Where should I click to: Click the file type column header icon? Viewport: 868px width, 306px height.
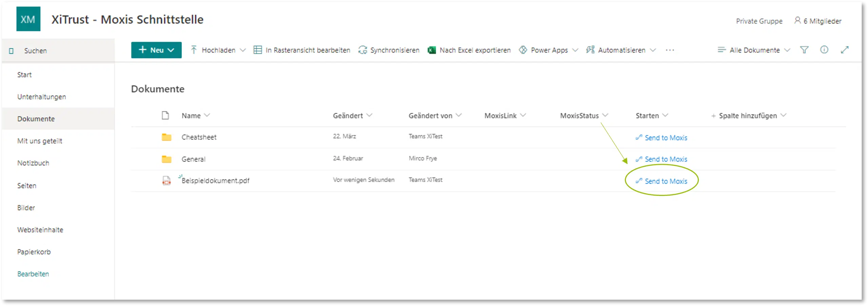tap(165, 116)
